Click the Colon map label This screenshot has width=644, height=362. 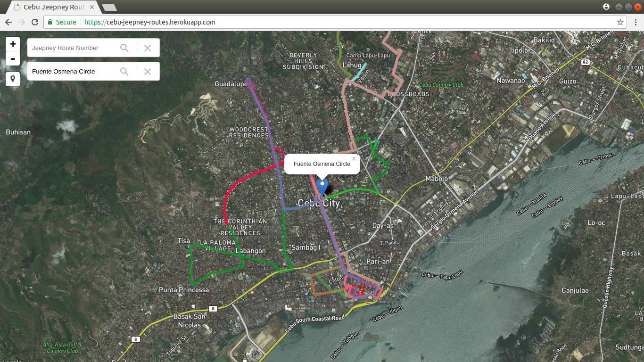(x=336, y=280)
